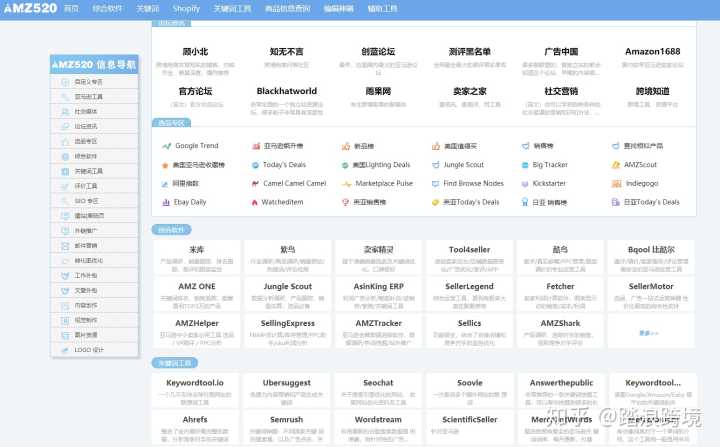
Task: Open the Ahrefs card
Action: point(195,428)
